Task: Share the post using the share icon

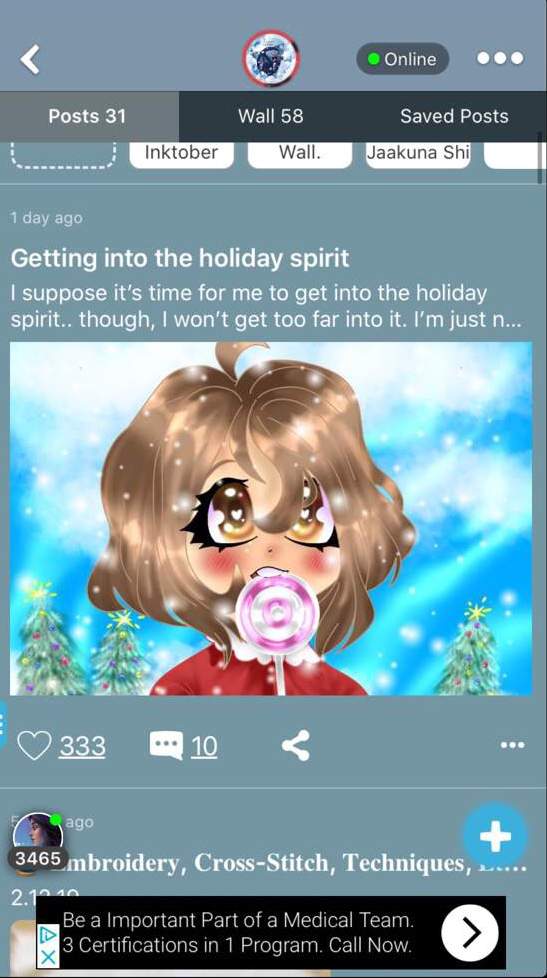Action: click(296, 745)
